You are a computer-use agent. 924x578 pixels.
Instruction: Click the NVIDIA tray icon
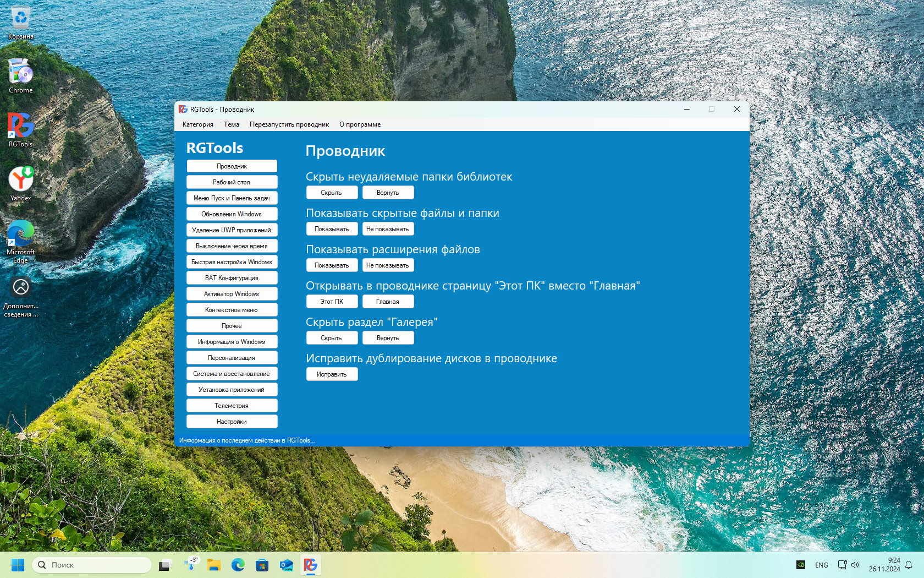[x=801, y=565]
